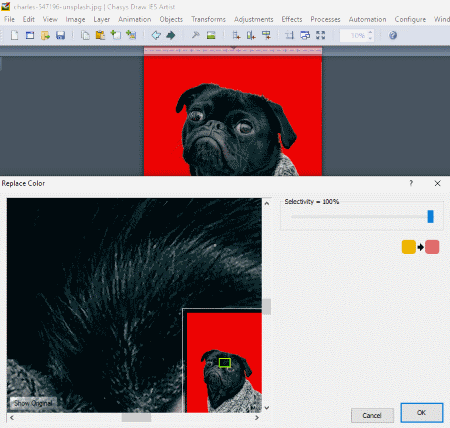Image resolution: width=450 pixels, height=428 pixels.
Task: Click preview vertical scrollbar down arrow
Action: coord(267,408)
